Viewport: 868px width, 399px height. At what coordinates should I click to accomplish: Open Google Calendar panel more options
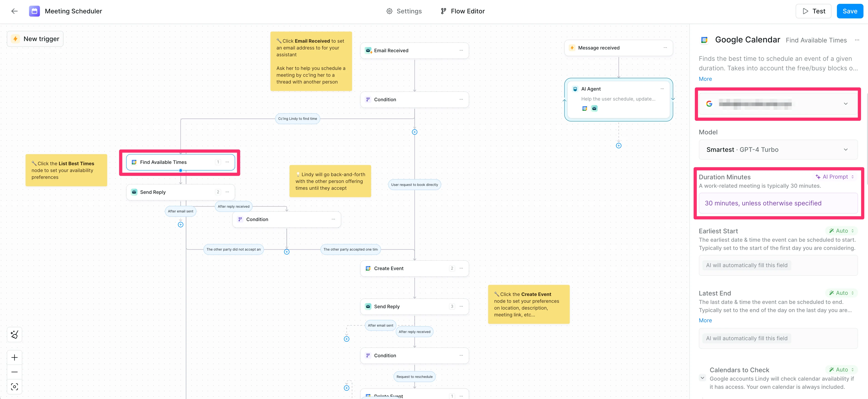click(x=856, y=40)
